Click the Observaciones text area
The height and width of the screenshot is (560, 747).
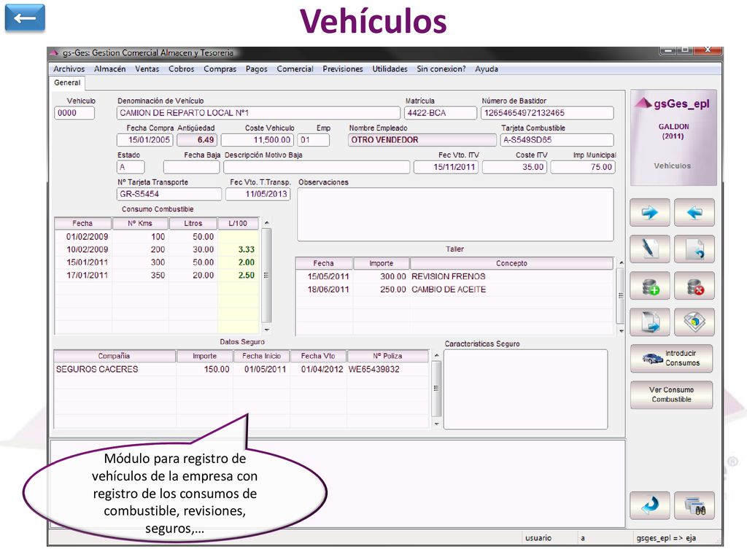click(x=455, y=214)
